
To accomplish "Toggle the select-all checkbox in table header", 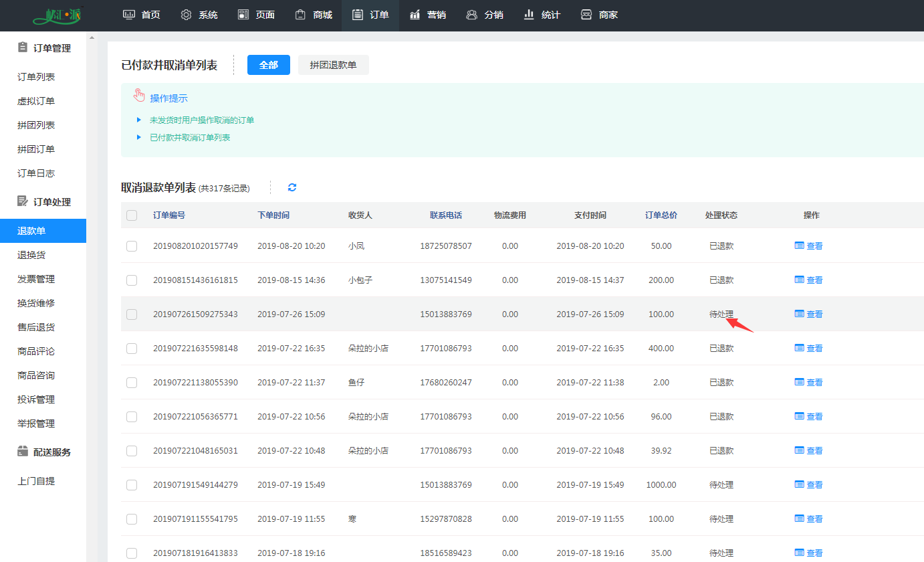I will 132,215.
